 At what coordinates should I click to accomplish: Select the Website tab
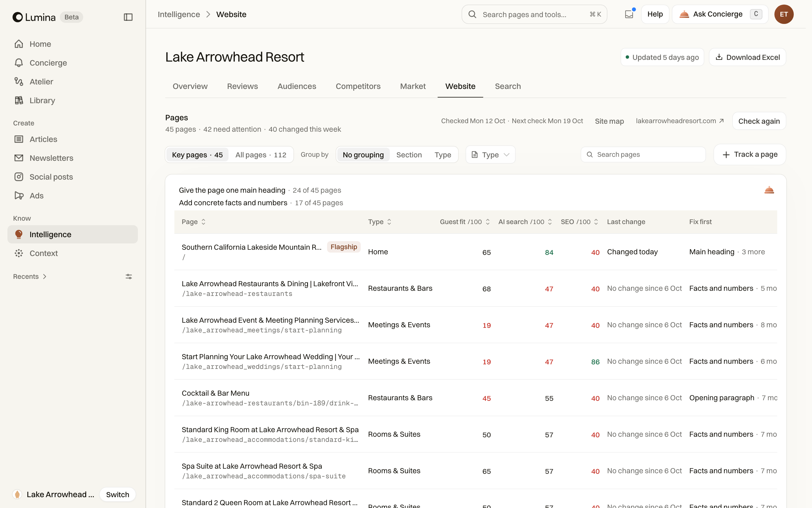[x=460, y=86]
